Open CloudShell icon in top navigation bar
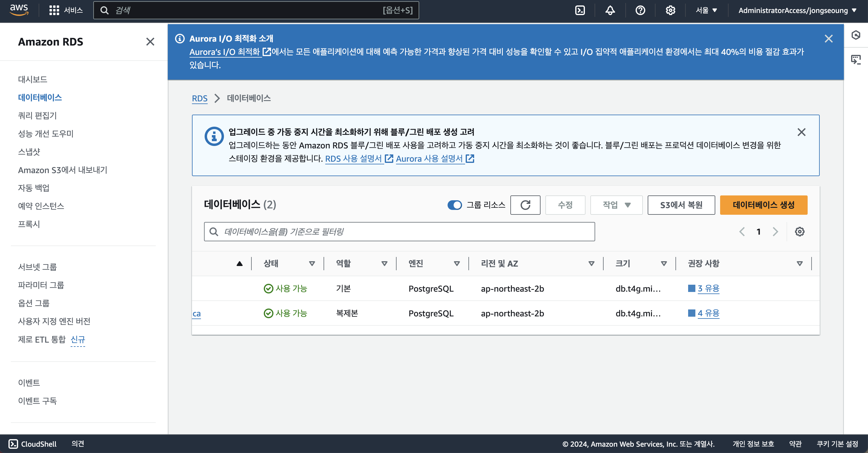 (580, 11)
